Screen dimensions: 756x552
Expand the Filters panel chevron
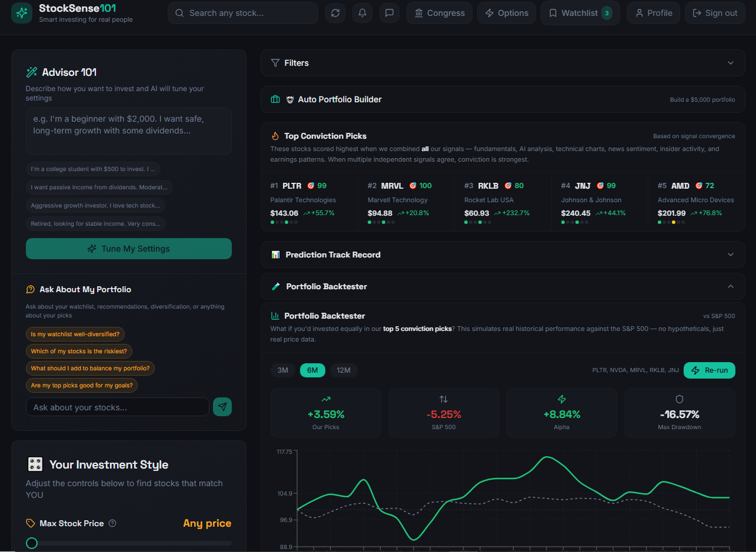[x=731, y=63]
